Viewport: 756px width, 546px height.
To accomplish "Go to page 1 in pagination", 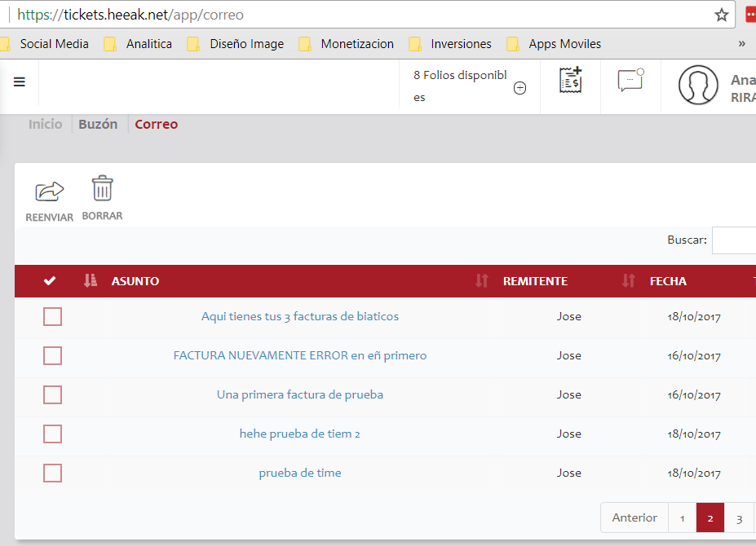I will [x=683, y=517].
